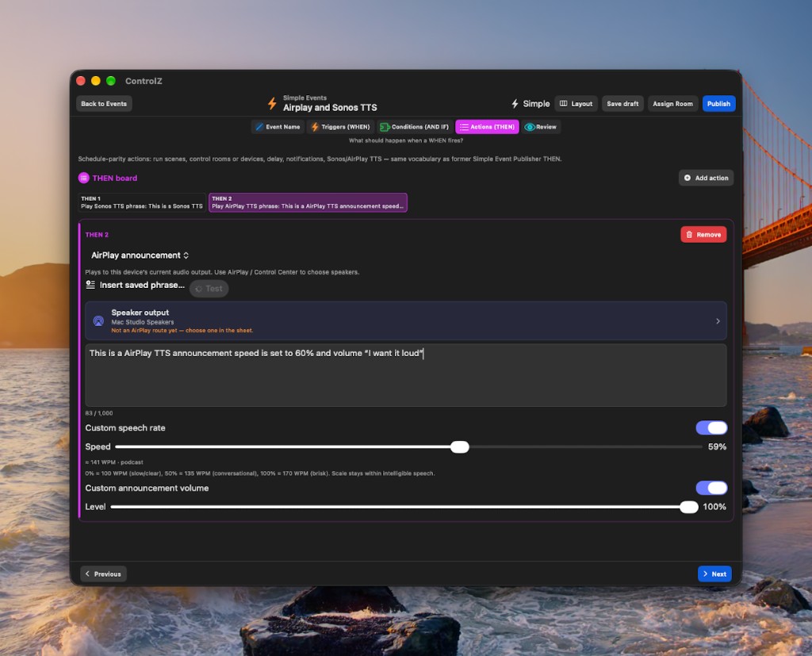
Task: Click the Simple mode lightning icon
Action: pyautogui.click(x=515, y=104)
